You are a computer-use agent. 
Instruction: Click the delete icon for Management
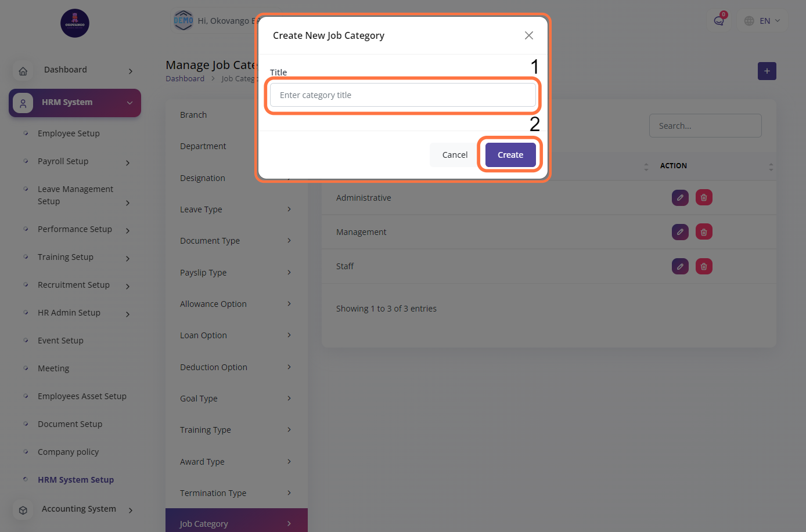704,232
